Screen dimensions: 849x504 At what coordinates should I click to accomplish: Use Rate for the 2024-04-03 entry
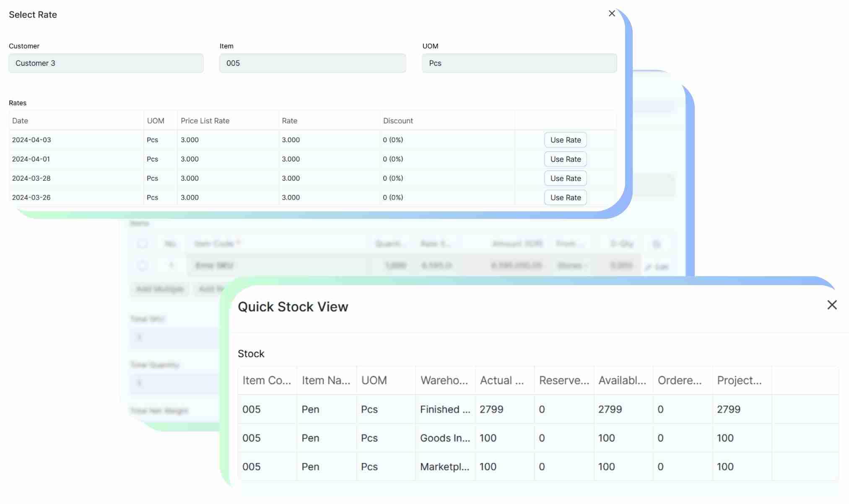coord(565,140)
